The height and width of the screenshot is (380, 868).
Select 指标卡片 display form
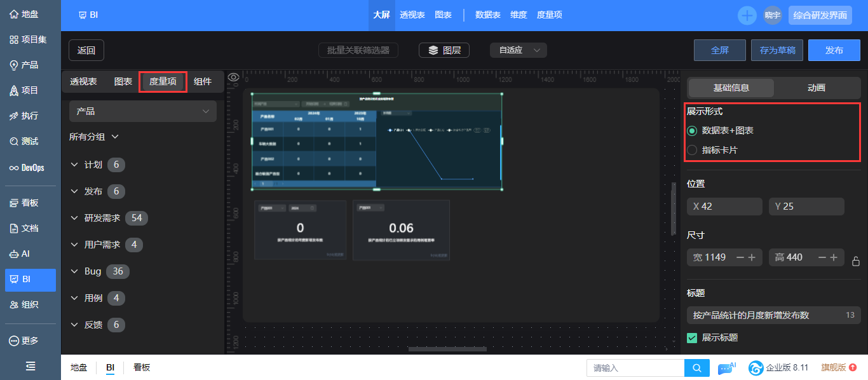click(x=712, y=151)
